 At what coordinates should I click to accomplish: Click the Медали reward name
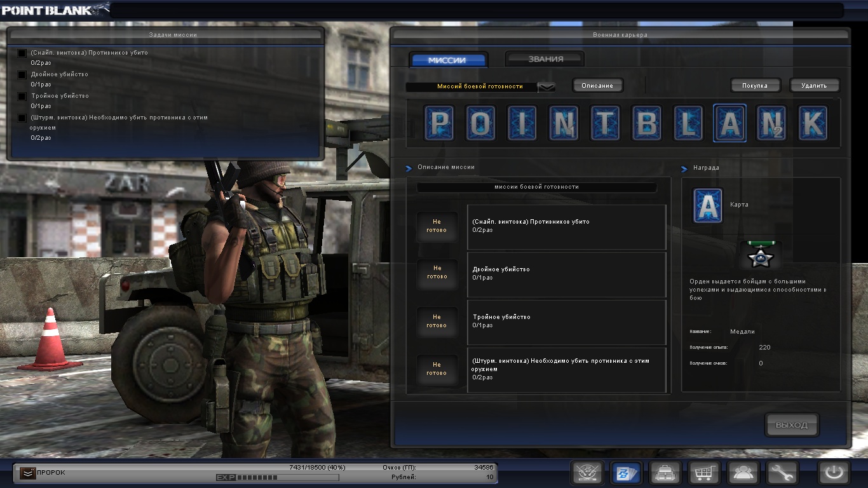click(742, 332)
